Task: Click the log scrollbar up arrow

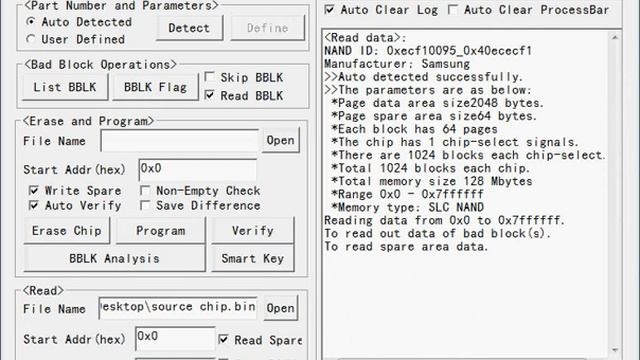Action: pyautogui.click(x=615, y=38)
